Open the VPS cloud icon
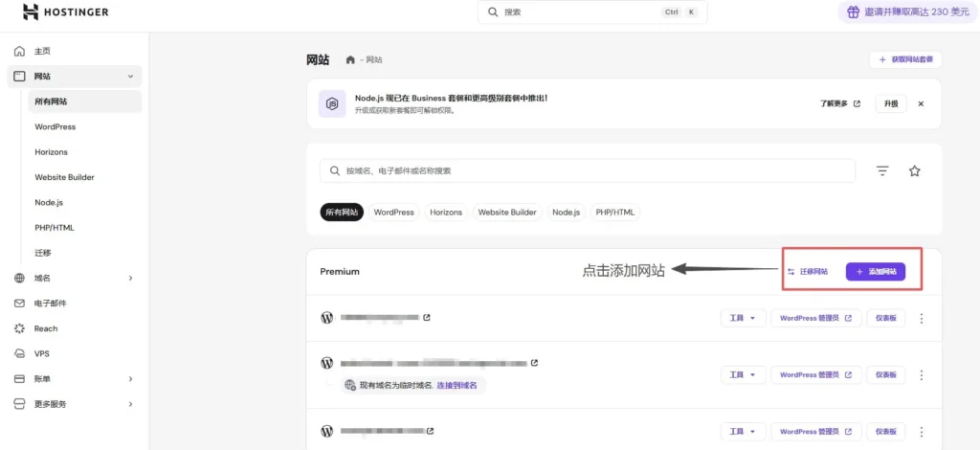The width and height of the screenshot is (980, 450). (19, 353)
